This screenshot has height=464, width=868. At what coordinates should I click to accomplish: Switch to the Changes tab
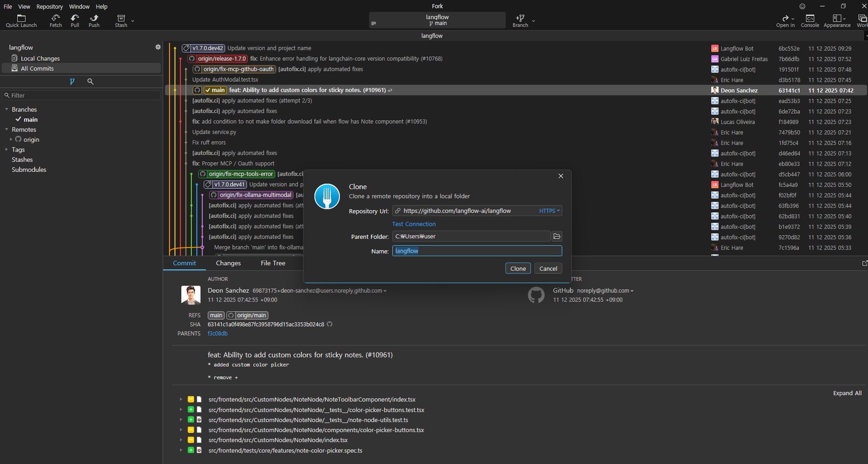(x=228, y=263)
